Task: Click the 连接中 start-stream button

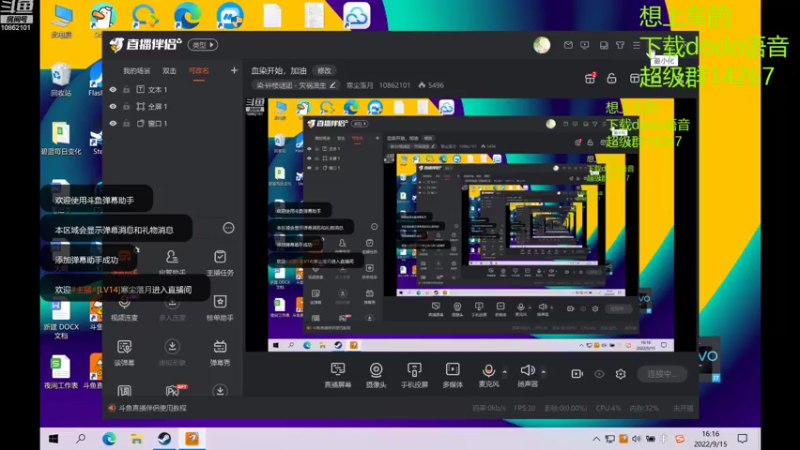Action: pos(662,374)
